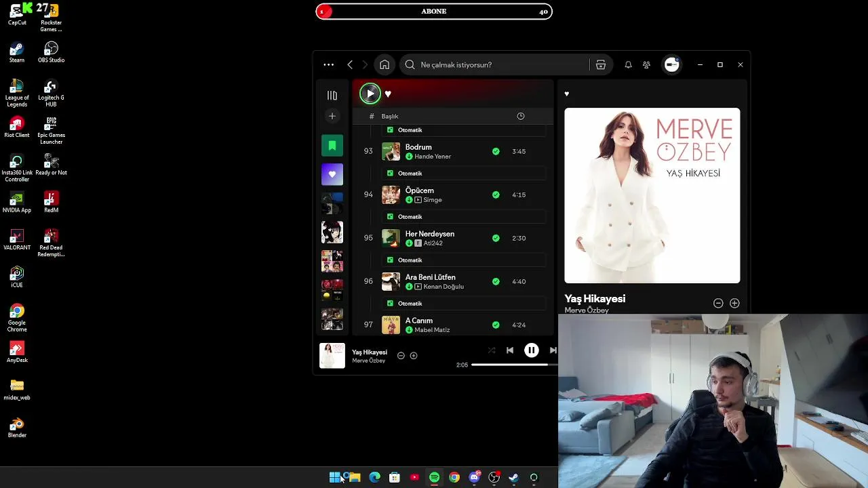The width and height of the screenshot is (868, 488).
Task: Open artist Simge
Action: tap(433, 200)
